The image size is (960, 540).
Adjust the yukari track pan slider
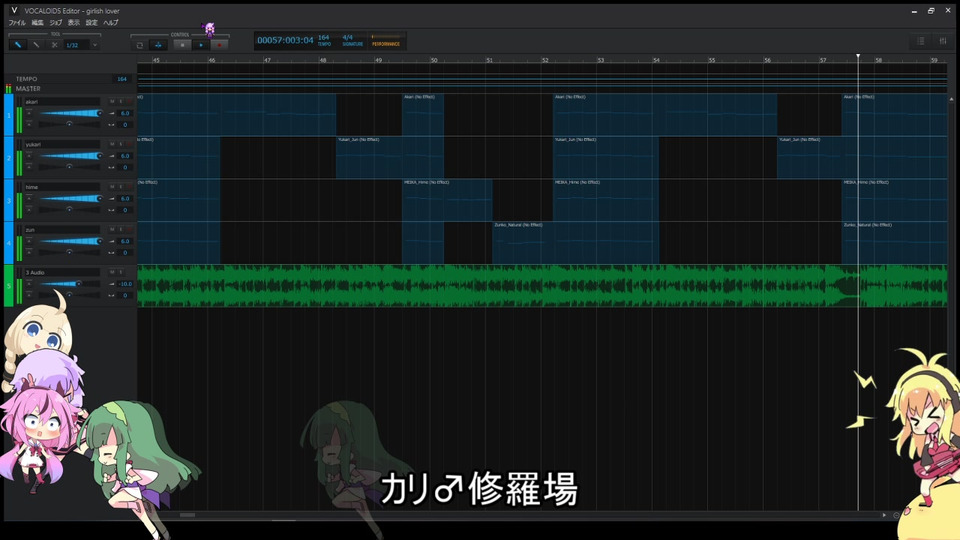(69, 167)
